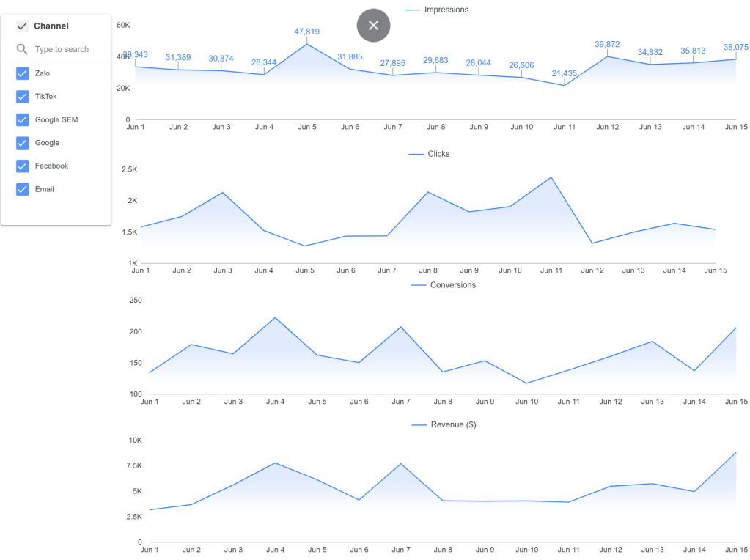Viewport: 750px width, 560px height.
Task: Select the Revenue ($) legend entry
Action: pyautogui.click(x=453, y=424)
